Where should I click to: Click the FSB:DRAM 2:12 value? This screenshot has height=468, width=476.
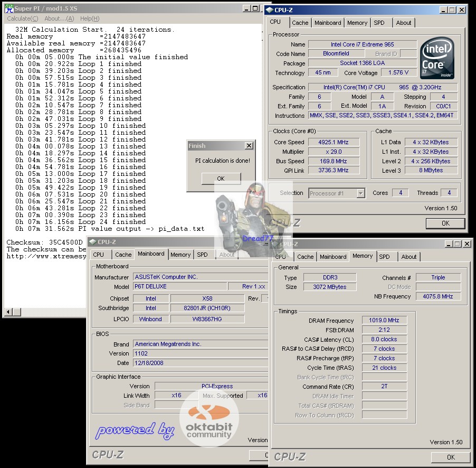click(384, 330)
